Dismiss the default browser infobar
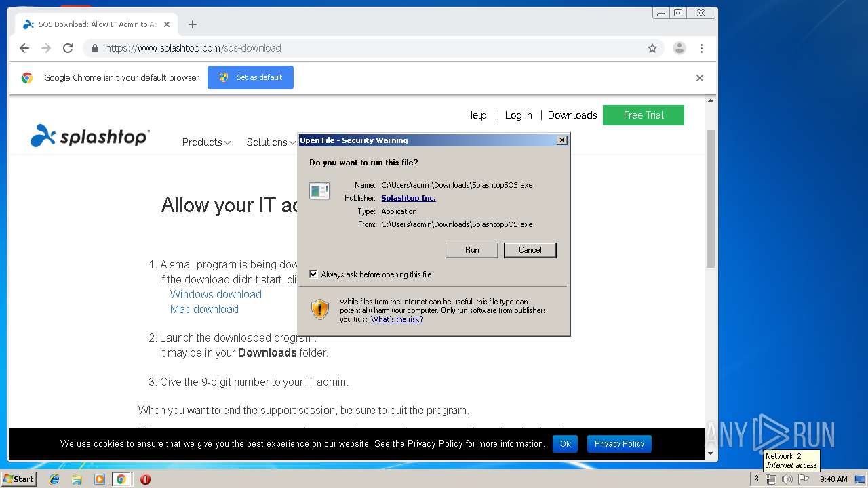868x488 pixels. point(700,78)
